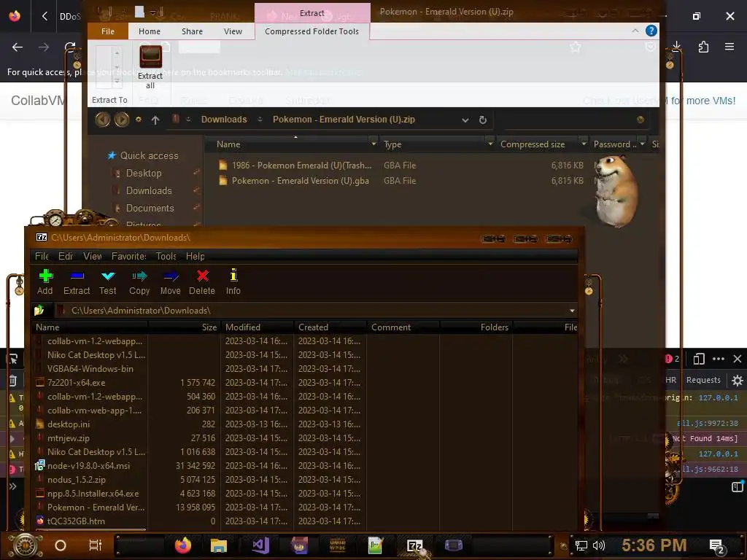
Task: Click the 7-Zip taskbar icon
Action: [x=415, y=545]
